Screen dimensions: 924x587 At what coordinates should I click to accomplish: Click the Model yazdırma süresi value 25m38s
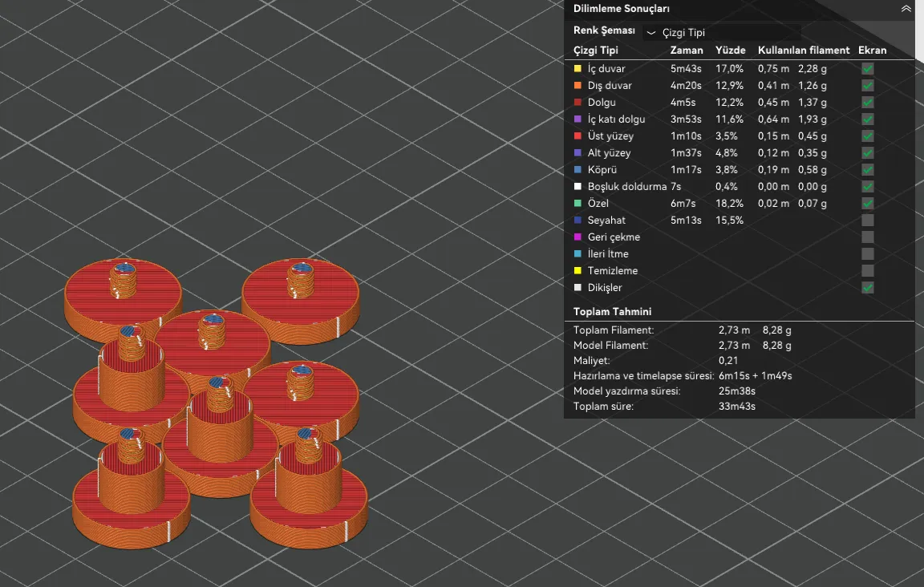[x=736, y=391]
